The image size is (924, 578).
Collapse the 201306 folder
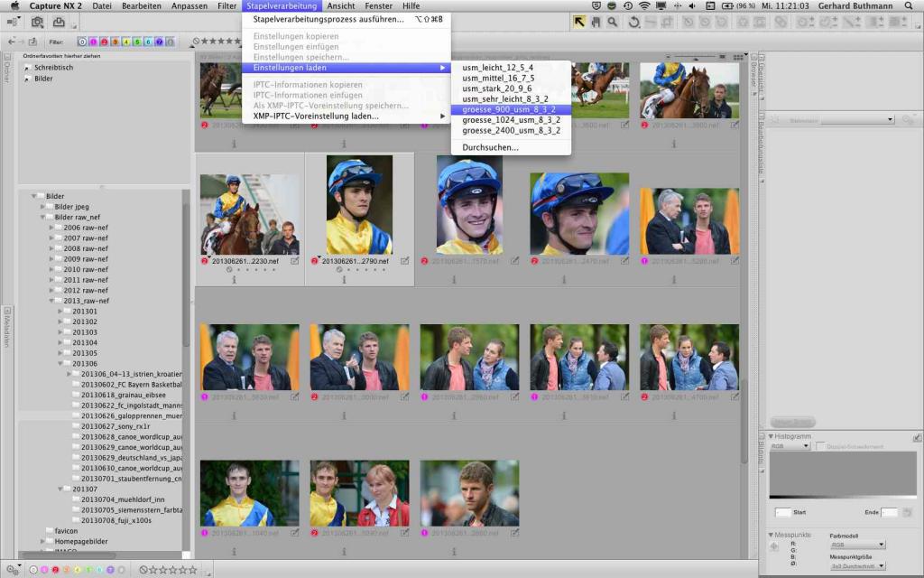60,364
